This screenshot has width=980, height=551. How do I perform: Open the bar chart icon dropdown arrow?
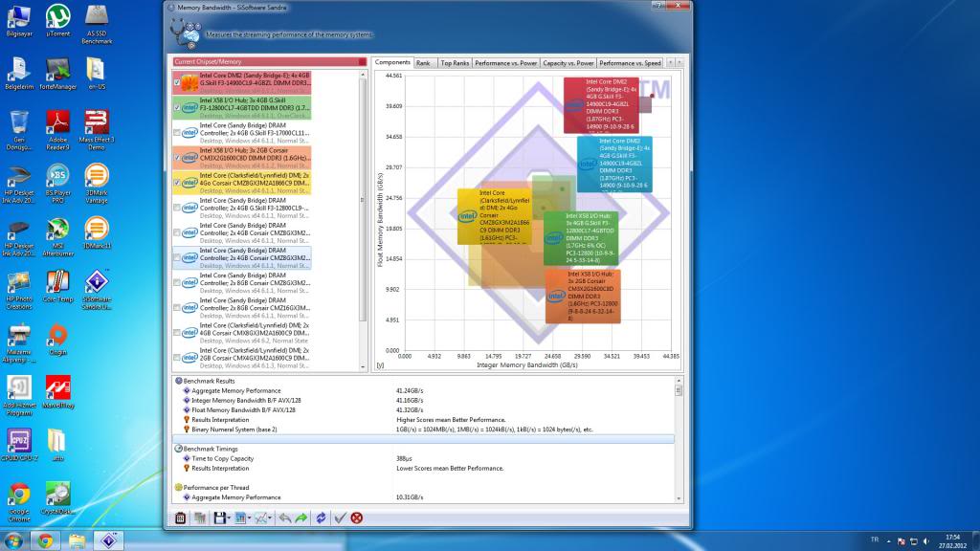(250, 518)
